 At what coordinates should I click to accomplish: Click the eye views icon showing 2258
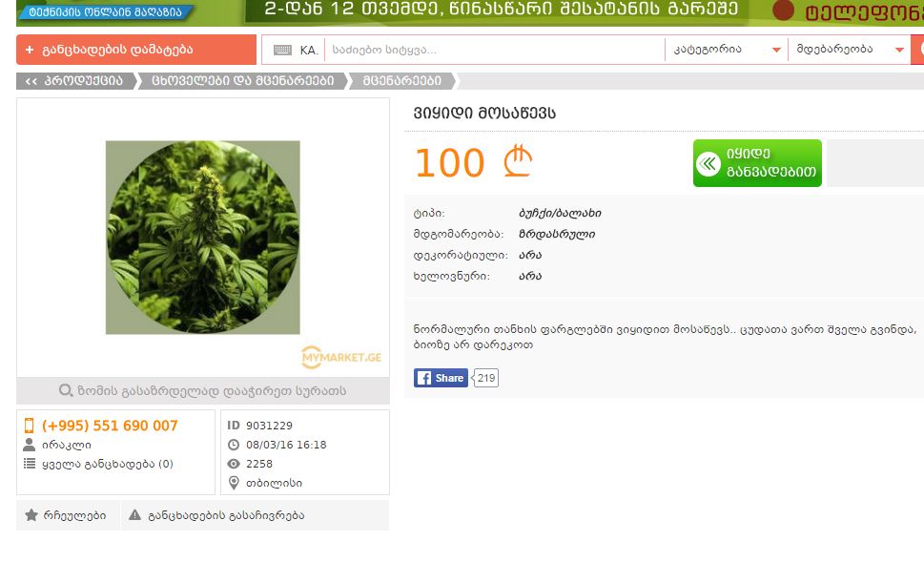pyautogui.click(x=234, y=464)
